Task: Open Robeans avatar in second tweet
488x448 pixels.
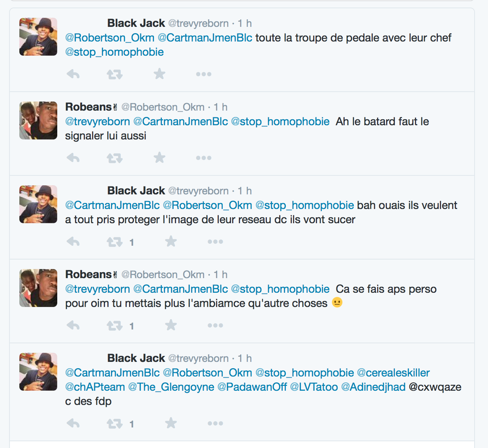Action: click(x=38, y=120)
